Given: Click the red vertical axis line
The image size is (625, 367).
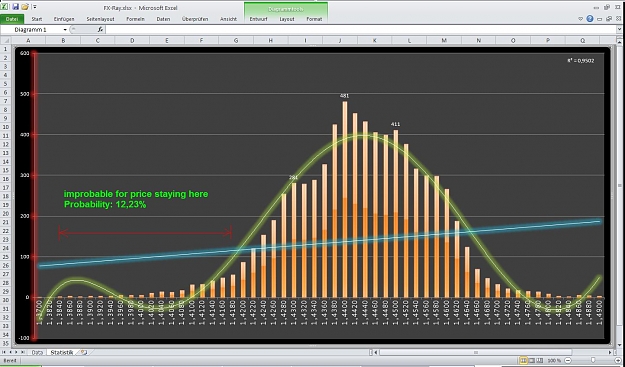Looking at the screenshot, I should pos(35,195).
